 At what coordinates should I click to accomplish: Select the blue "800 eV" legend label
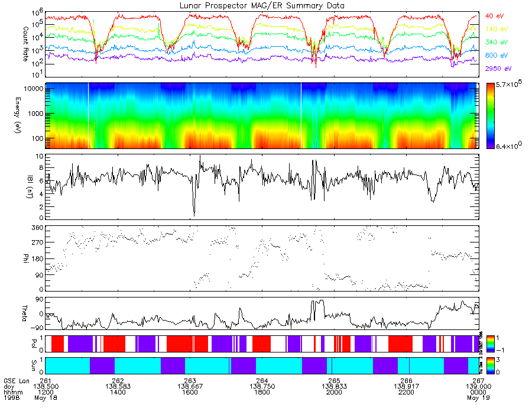click(497, 56)
